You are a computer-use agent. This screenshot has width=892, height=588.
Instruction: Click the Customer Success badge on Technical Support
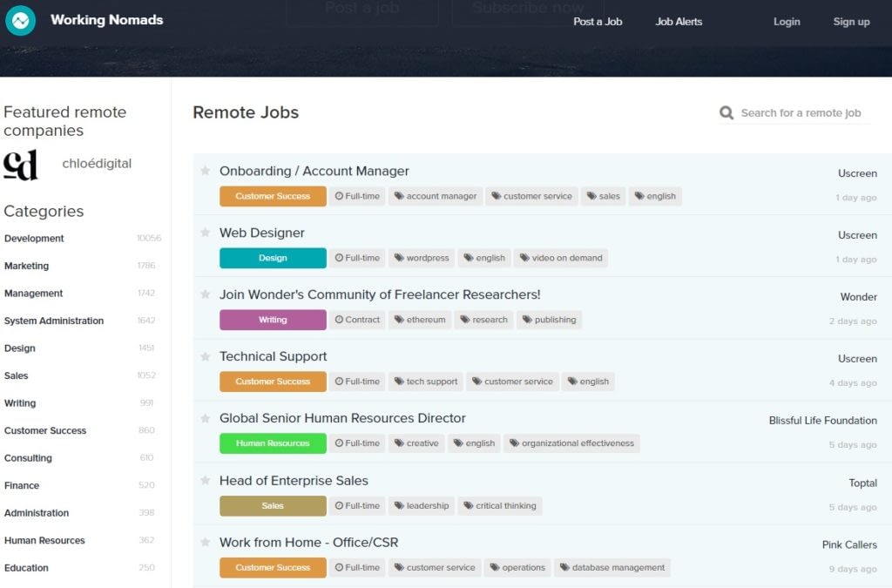pyautogui.click(x=273, y=382)
